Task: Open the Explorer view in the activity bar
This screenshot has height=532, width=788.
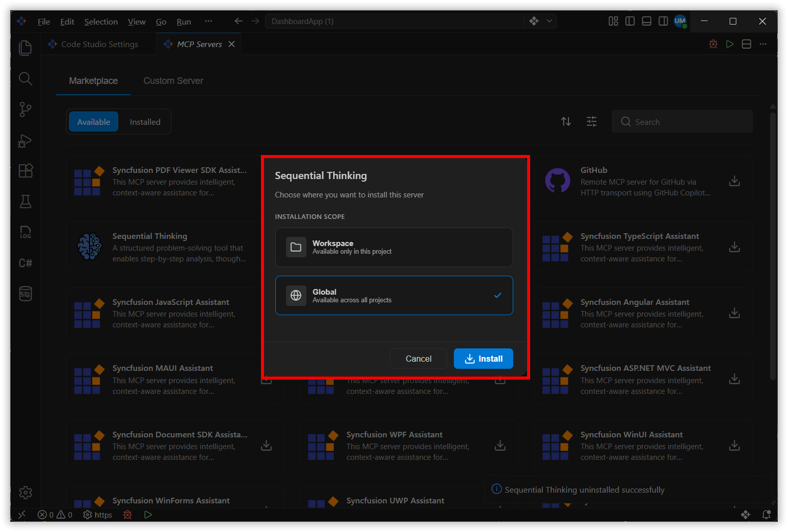Action: (x=25, y=48)
